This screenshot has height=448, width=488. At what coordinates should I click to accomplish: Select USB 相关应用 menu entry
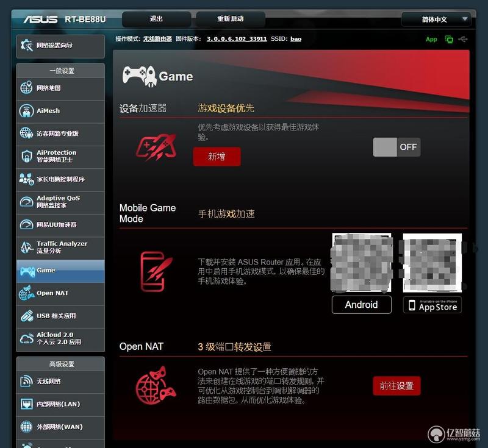[60, 316]
